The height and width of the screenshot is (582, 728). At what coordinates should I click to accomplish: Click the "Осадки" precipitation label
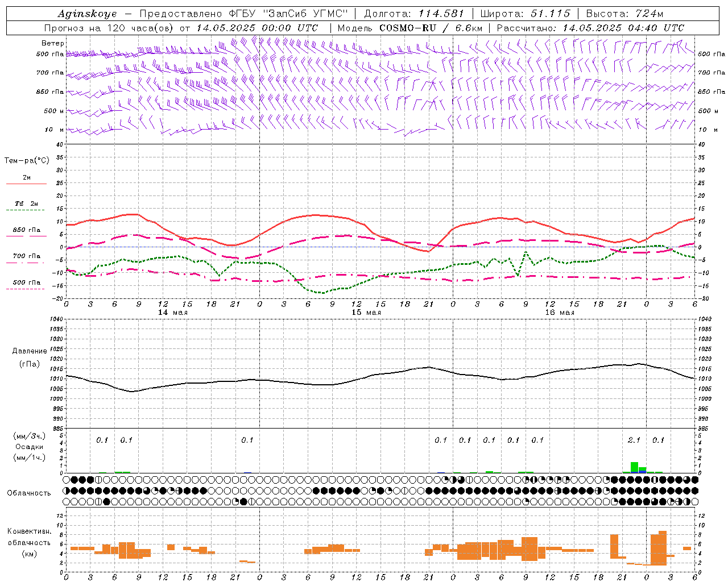[x=30, y=447]
